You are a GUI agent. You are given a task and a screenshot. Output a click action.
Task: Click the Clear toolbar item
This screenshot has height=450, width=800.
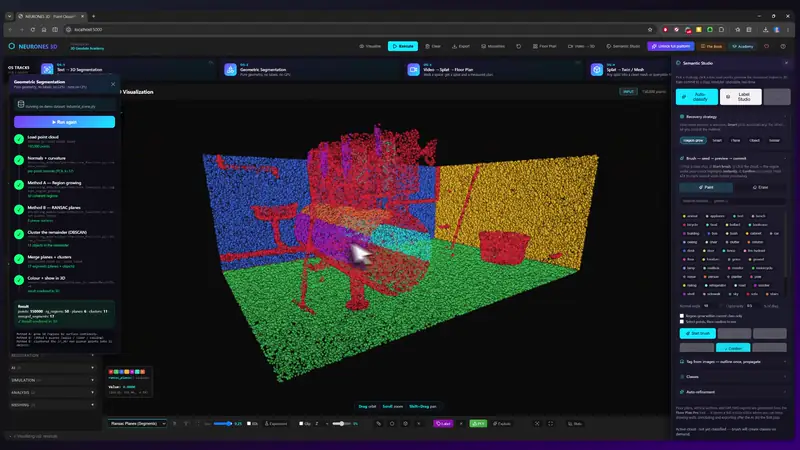[x=433, y=46]
